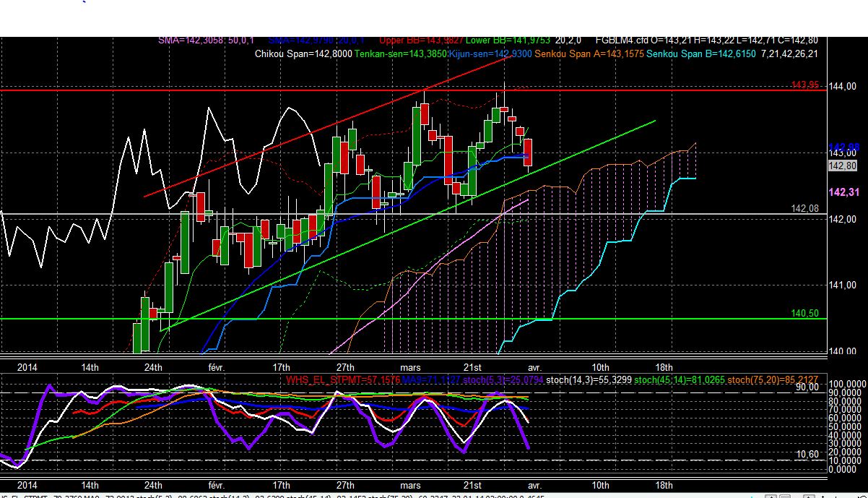Click the Senkou Span A=143,1575 label

[590, 53]
